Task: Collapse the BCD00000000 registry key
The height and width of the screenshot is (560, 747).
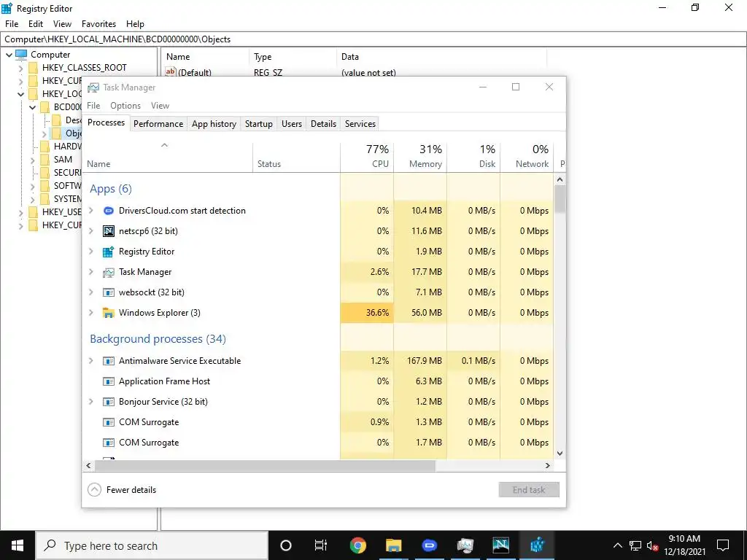Action: 32,107
